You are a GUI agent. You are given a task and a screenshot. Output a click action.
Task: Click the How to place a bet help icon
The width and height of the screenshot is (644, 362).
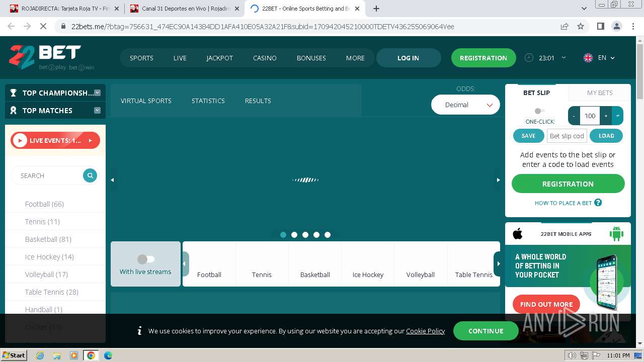tap(598, 203)
